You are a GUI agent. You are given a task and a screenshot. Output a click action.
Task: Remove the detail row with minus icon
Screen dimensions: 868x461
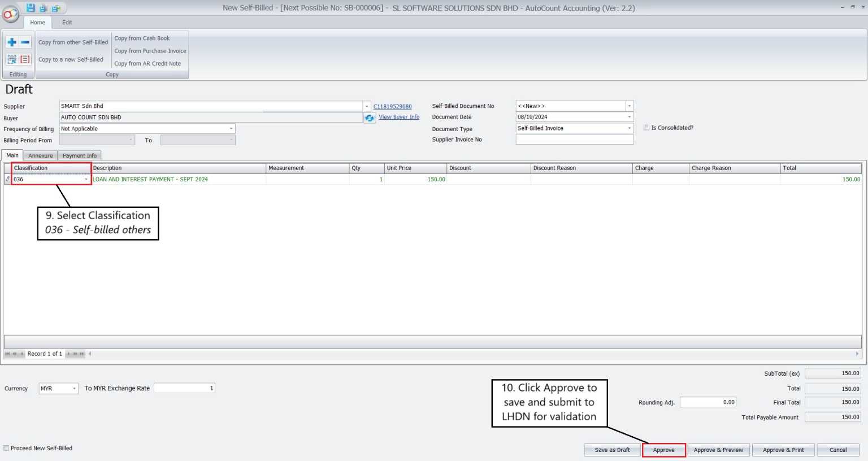click(x=25, y=42)
